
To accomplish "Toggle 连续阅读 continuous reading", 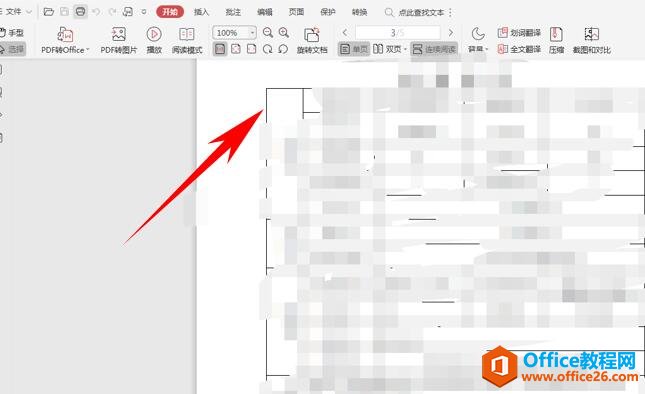I will click(x=434, y=49).
